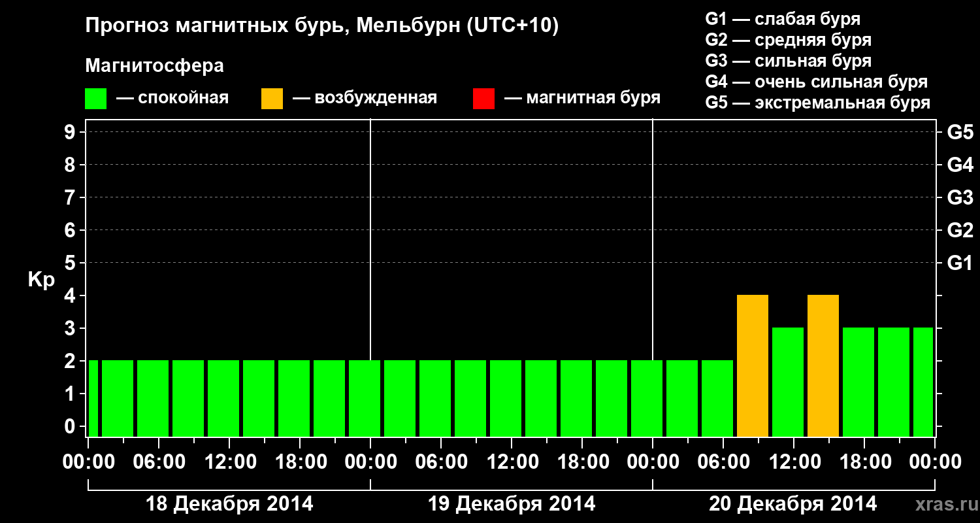980x523 pixels.
Task: Click the 'G4 — очень сильная буря' legend line
Action: 816,82
